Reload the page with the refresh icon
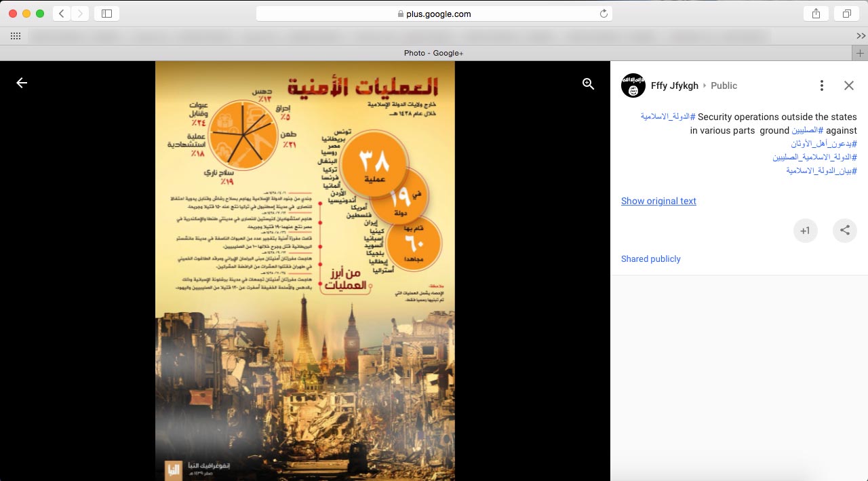Screen dimensions: 868x481 tap(604, 14)
